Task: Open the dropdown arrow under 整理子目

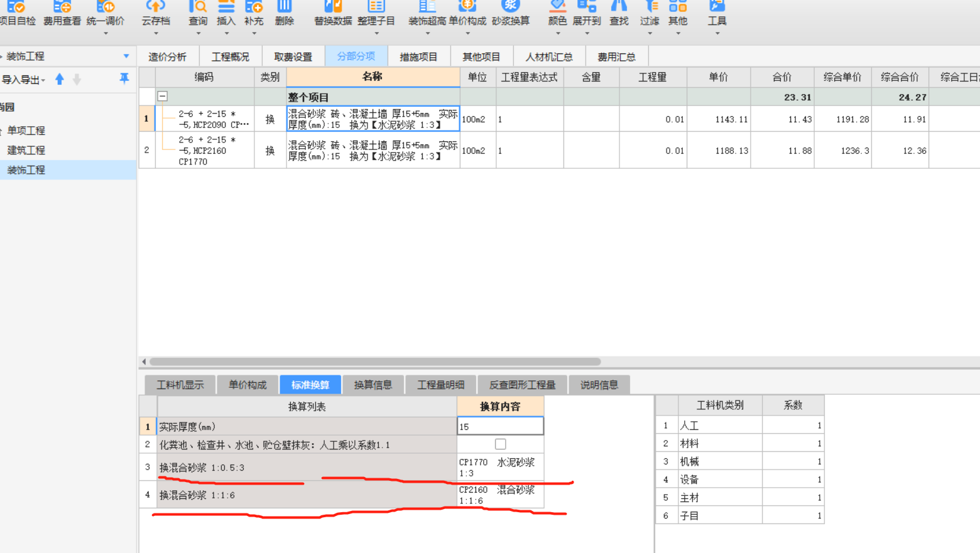Action: tap(376, 34)
